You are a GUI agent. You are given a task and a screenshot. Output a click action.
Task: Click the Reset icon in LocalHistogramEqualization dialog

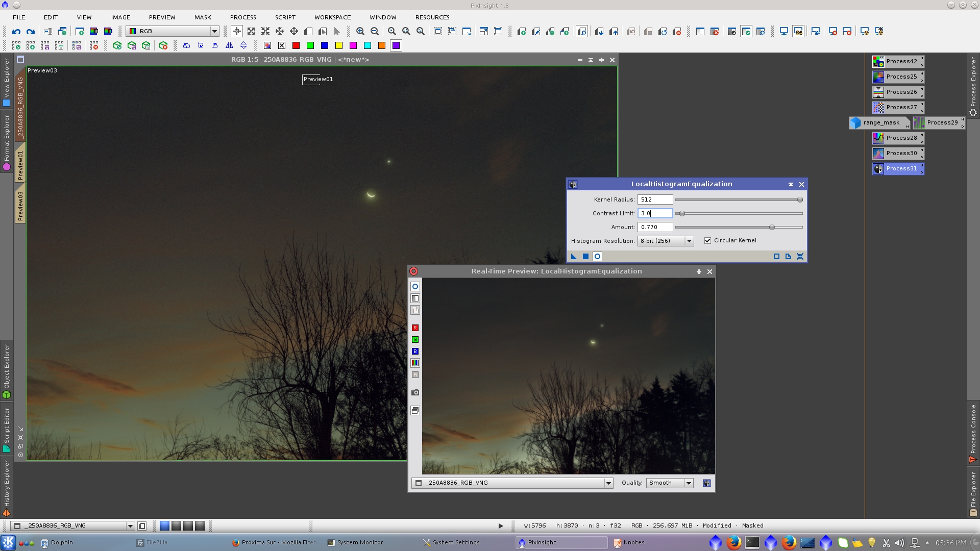(x=800, y=257)
